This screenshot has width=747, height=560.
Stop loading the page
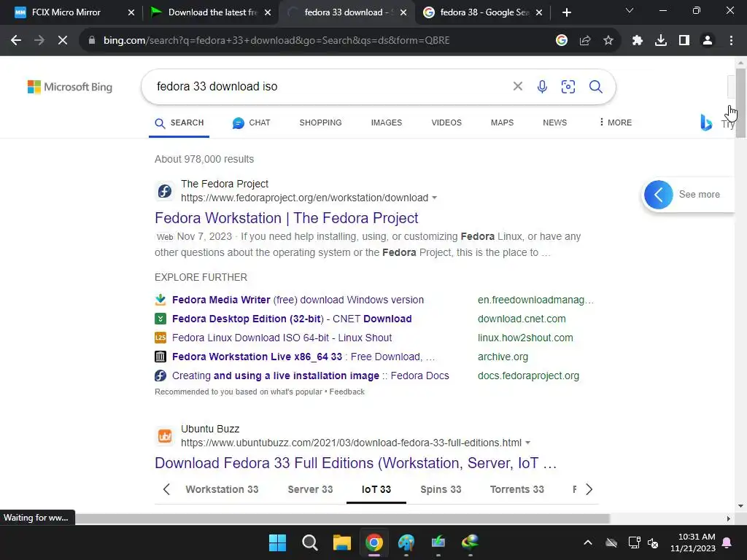tap(63, 41)
